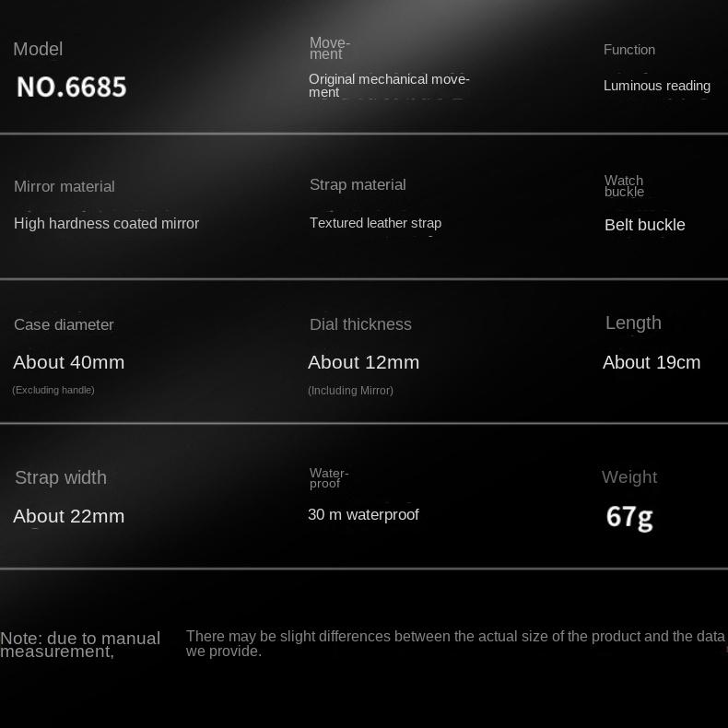Click the Excluding handle note

coord(53,390)
